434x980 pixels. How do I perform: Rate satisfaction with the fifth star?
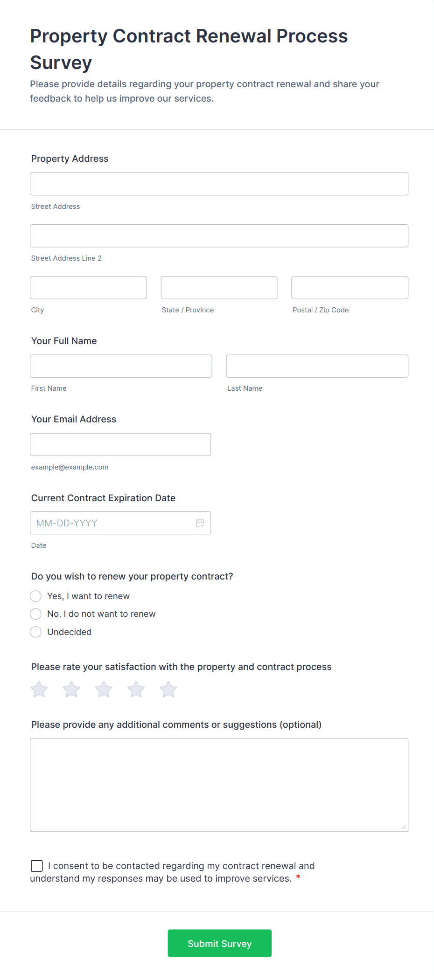pos(168,690)
